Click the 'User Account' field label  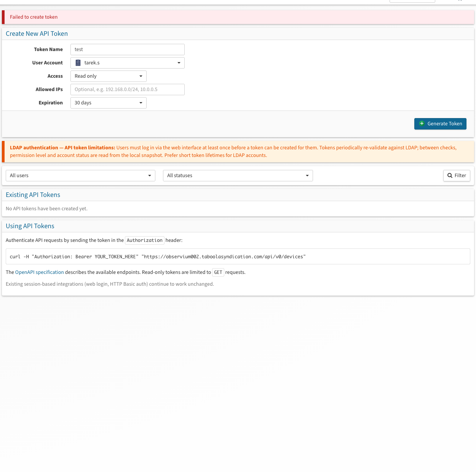(48, 63)
